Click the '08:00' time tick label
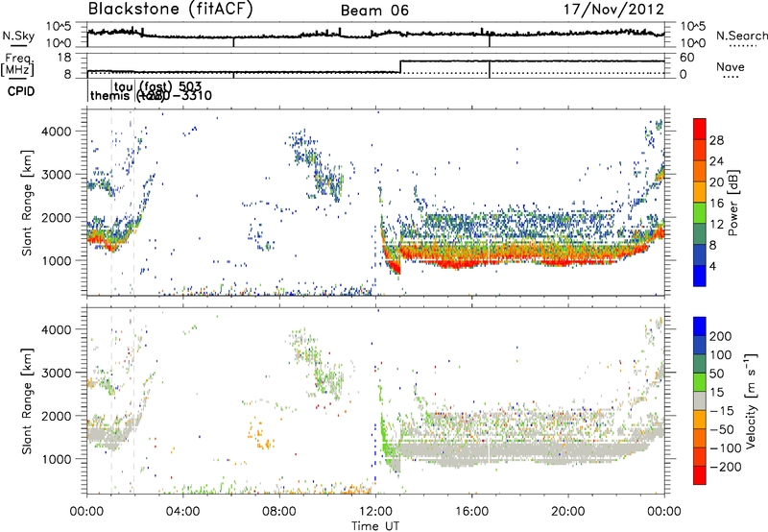This screenshot has height=532, width=768. (x=279, y=512)
